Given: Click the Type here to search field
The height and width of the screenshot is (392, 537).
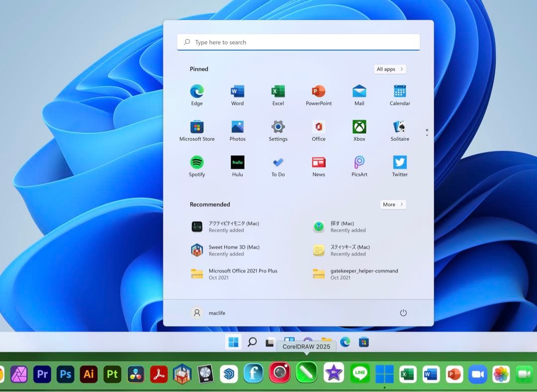Looking at the screenshot, I should (x=298, y=42).
